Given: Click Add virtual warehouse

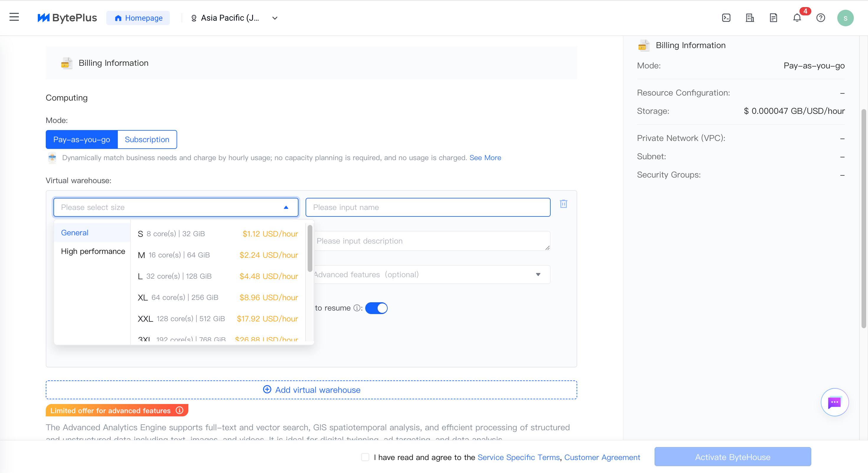Looking at the screenshot, I should click(311, 390).
